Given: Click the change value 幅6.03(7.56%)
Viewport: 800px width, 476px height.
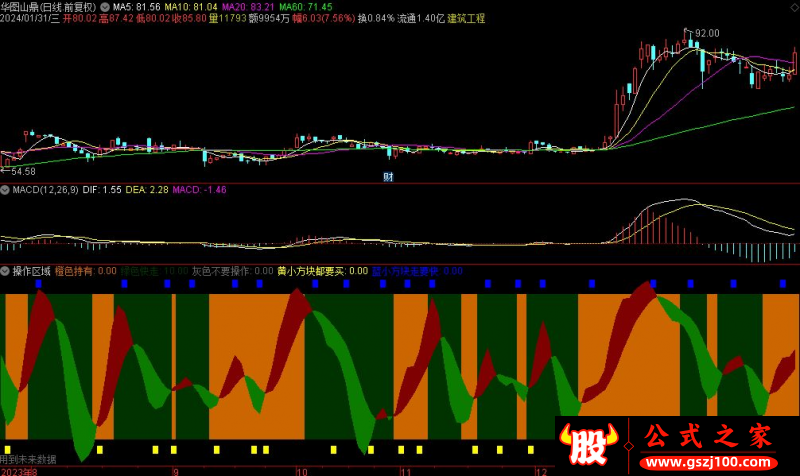Looking at the screenshot, I should click(323, 18).
